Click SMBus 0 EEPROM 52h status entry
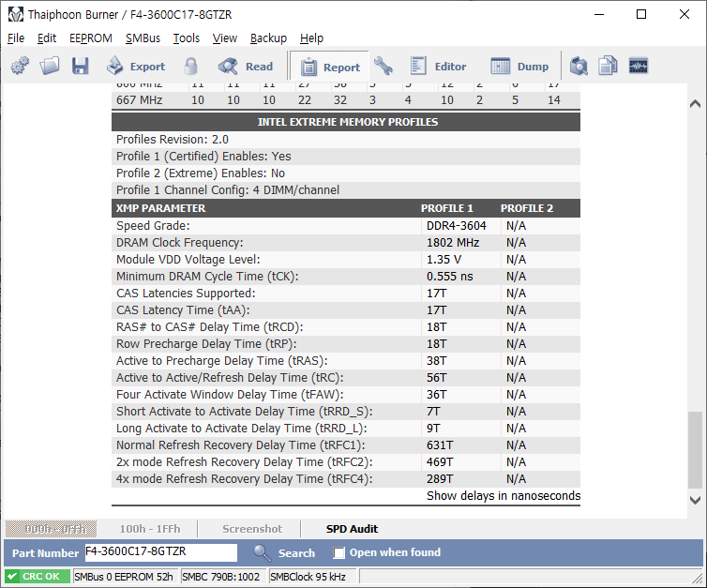Screen dimensions: 707x588 point(124,577)
